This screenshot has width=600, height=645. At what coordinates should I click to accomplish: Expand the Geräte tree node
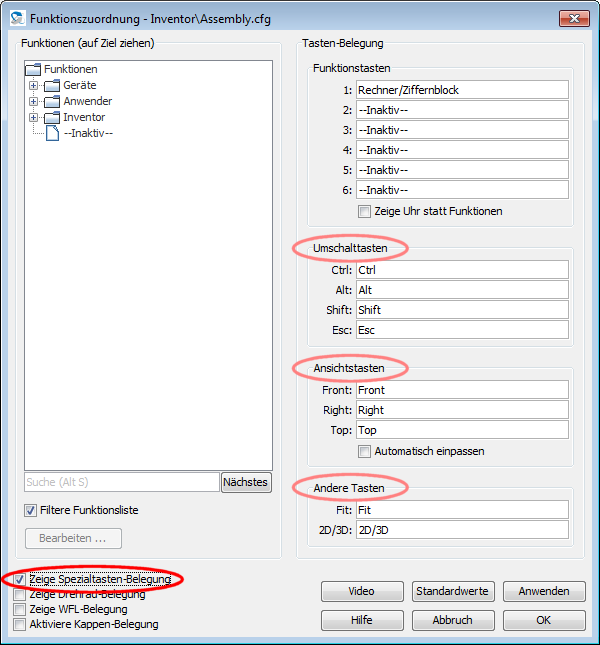click(x=33, y=86)
